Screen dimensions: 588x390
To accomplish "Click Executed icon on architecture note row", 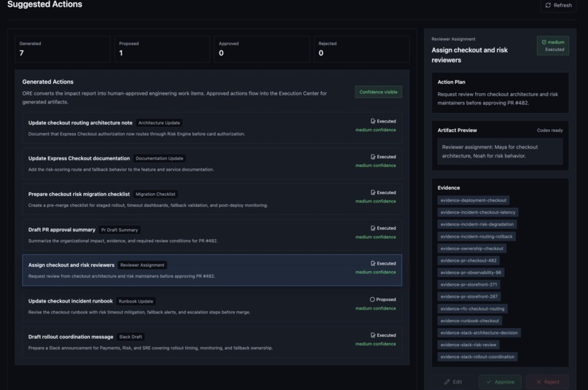I will click(x=373, y=121).
